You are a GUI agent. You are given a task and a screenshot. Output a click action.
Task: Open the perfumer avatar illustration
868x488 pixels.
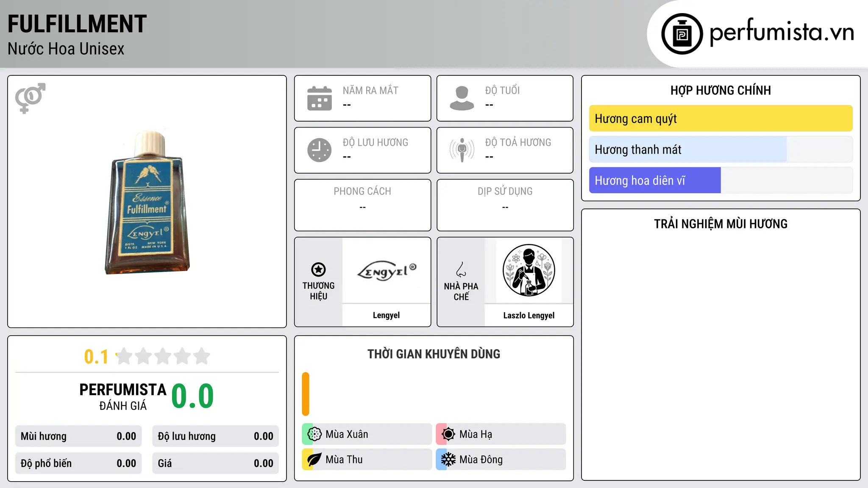(x=529, y=270)
